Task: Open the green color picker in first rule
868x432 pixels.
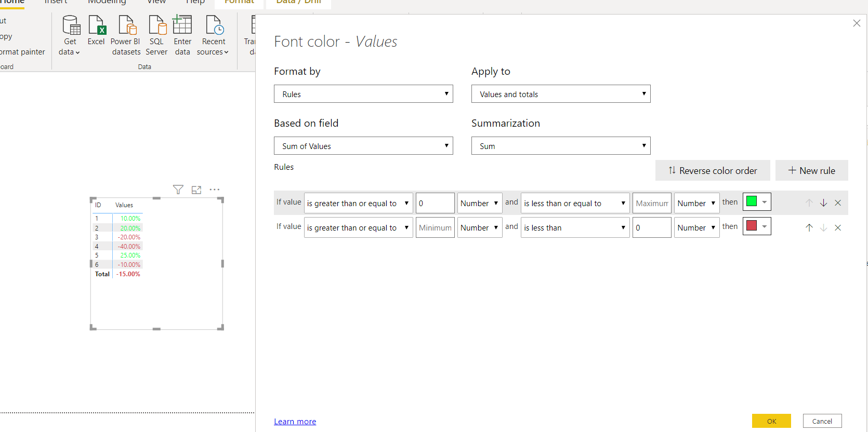Action: [757, 201]
